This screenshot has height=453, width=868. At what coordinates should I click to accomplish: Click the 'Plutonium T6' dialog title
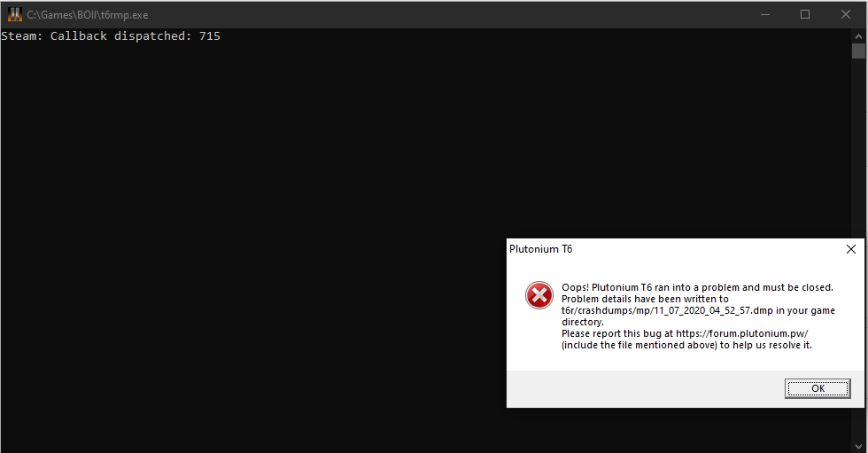(x=541, y=249)
